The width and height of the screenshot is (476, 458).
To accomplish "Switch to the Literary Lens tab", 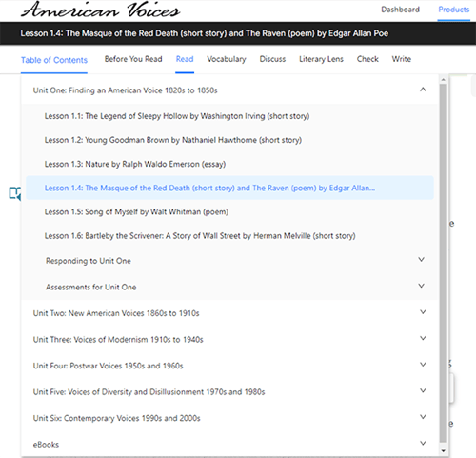I will [x=321, y=59].
